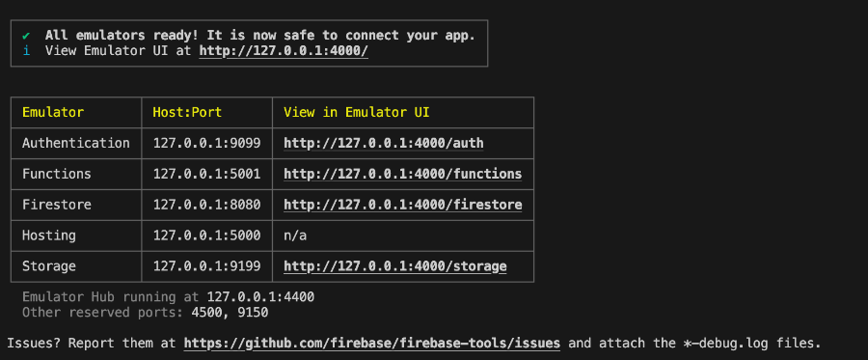Select the 'Firestore' emulator name cell
This screenshot has width=868, height=360.
[x=57, y=205]
